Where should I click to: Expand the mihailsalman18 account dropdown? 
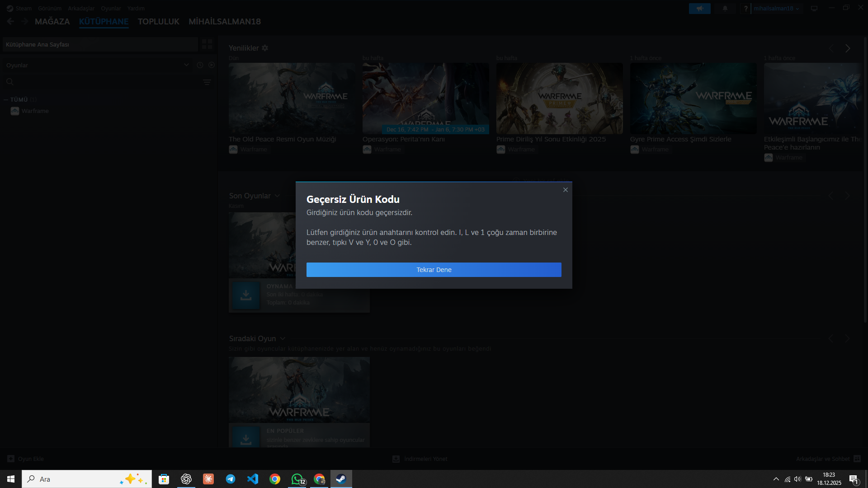(x=776, y=8)
